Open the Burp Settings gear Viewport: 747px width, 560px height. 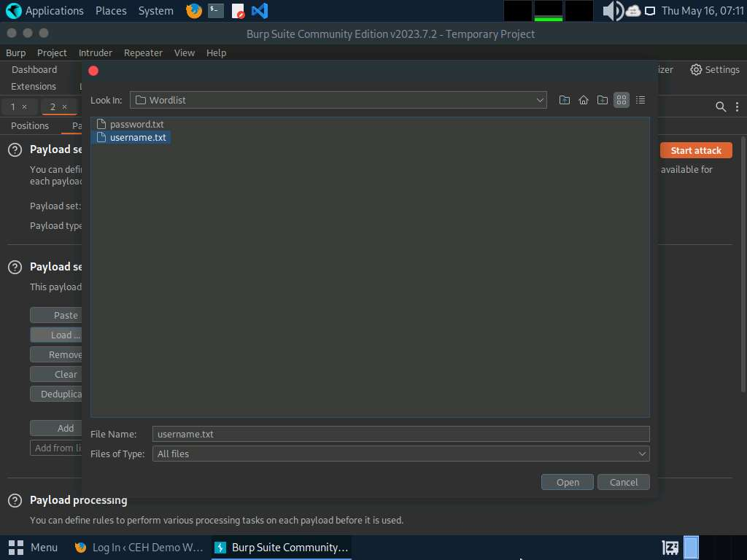(715, 69)
